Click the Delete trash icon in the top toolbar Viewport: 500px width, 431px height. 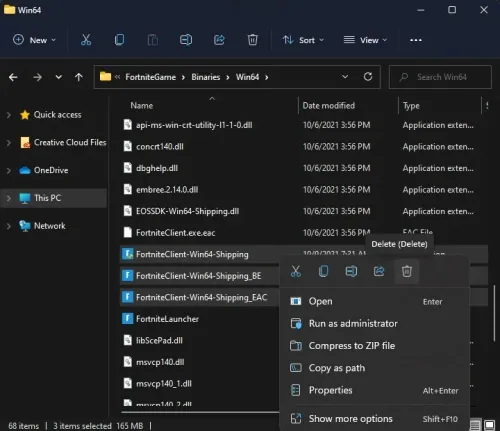coord(253,40)
